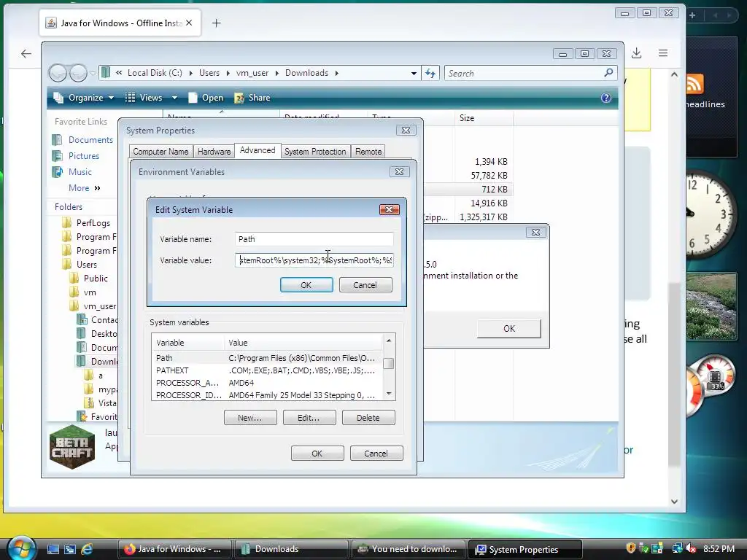Open Pictures in Favorite Links
This screenshot has width=747, height=560.
pyautogui.click(x=83, y=156)
